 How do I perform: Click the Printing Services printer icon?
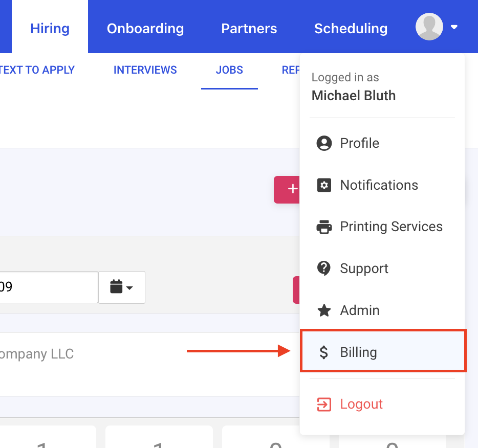324,227
